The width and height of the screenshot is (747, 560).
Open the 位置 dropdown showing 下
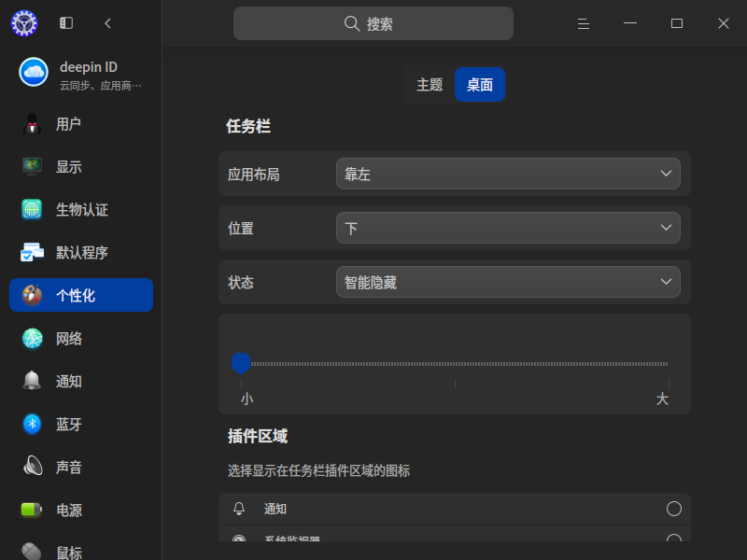pyautogui.click(x=508, y=228)
